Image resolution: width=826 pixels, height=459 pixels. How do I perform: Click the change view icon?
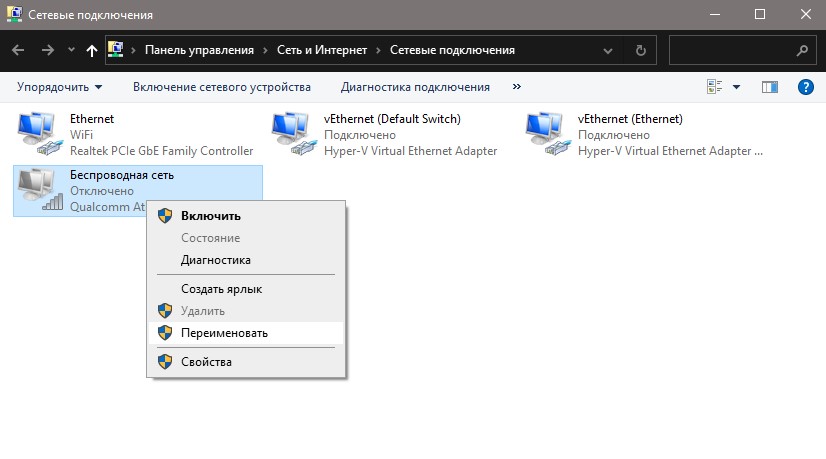coord(714,87)
